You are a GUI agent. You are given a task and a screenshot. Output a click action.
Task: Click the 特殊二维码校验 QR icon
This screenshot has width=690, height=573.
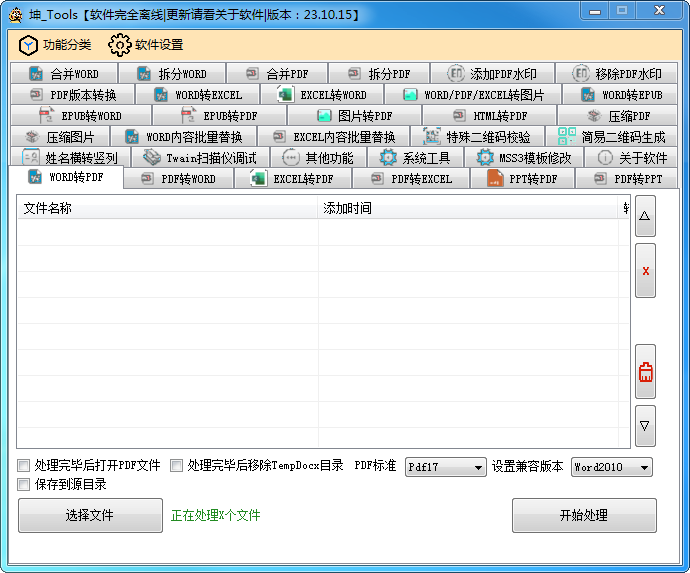(x=432, y=136)
